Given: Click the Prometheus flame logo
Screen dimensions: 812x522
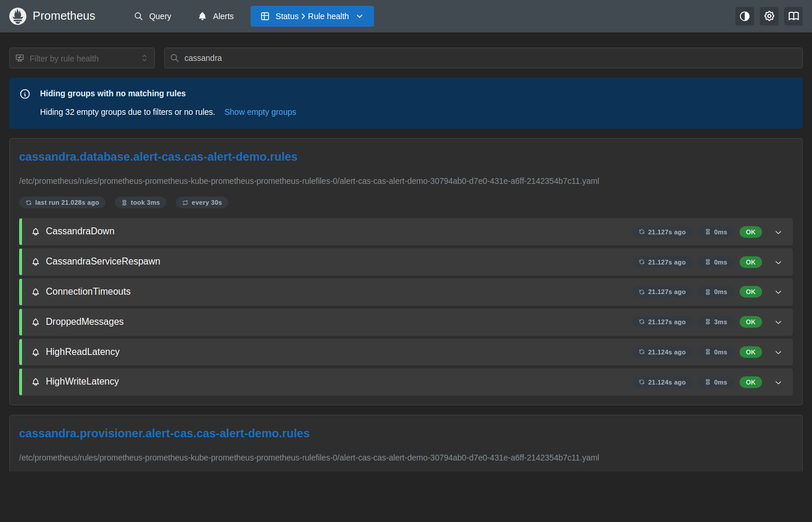Looking at the screenshot, I should 18,16.
